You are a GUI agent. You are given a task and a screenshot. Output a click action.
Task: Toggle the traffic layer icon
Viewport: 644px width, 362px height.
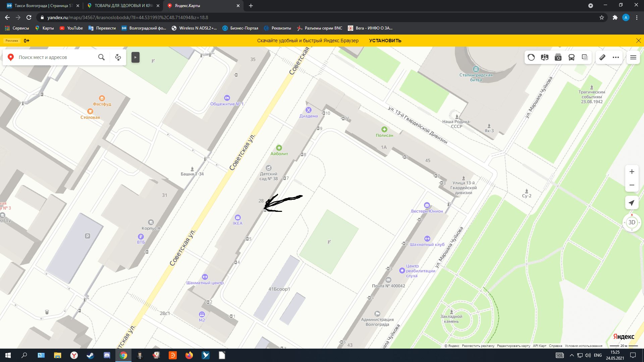point(531,57)
